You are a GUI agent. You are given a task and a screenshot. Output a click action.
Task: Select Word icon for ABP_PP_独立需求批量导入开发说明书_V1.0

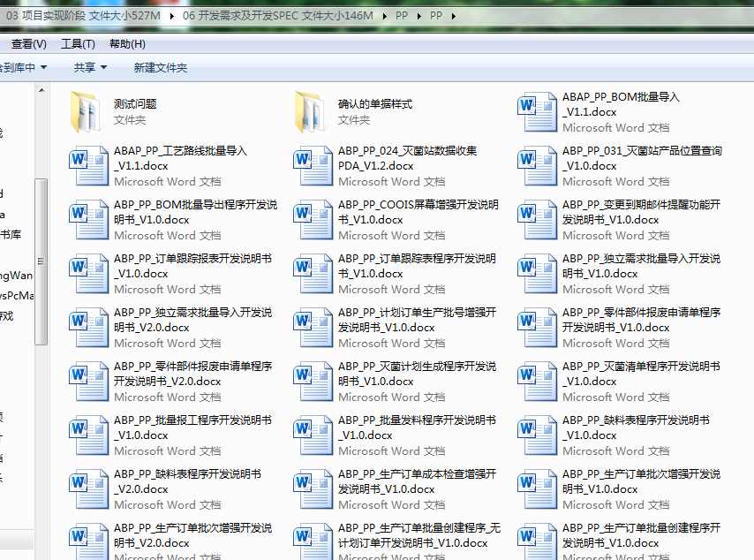537,274
